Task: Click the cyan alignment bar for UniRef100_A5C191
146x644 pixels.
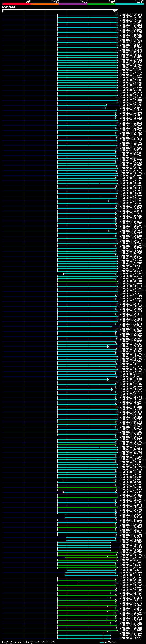Action: (97, 583)
